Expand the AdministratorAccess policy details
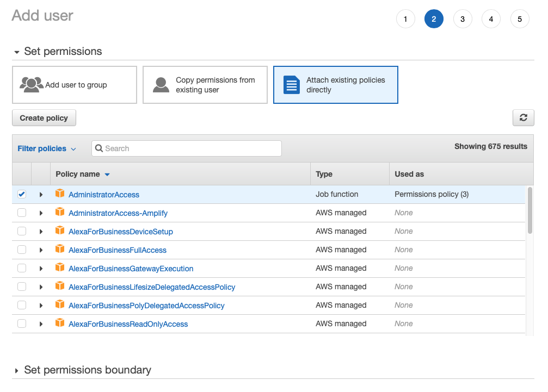The image size is (548, 392). click(41, 194)
